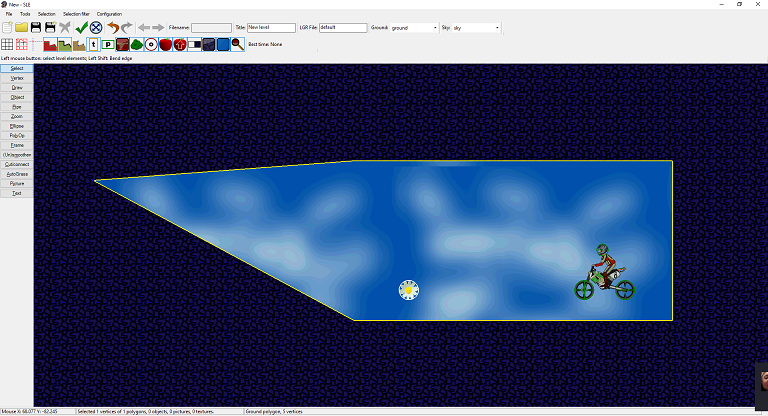Image resolution: width=768 pixels, height=416 pixels.
Task: Open the Selection filter menu
Action: (76, 14)
